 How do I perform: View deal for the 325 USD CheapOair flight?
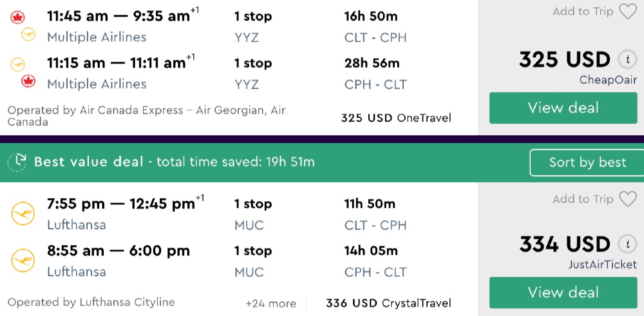563,108
